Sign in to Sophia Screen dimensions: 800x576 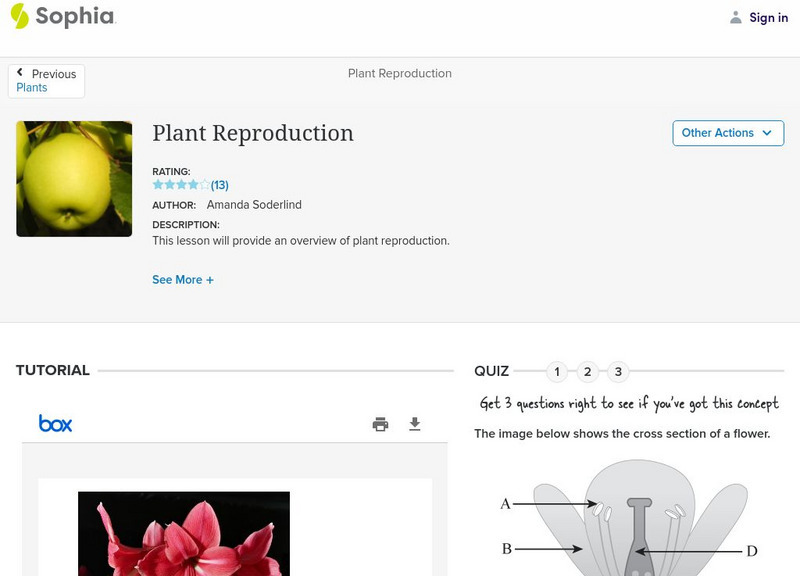click(x=768, y=17)
